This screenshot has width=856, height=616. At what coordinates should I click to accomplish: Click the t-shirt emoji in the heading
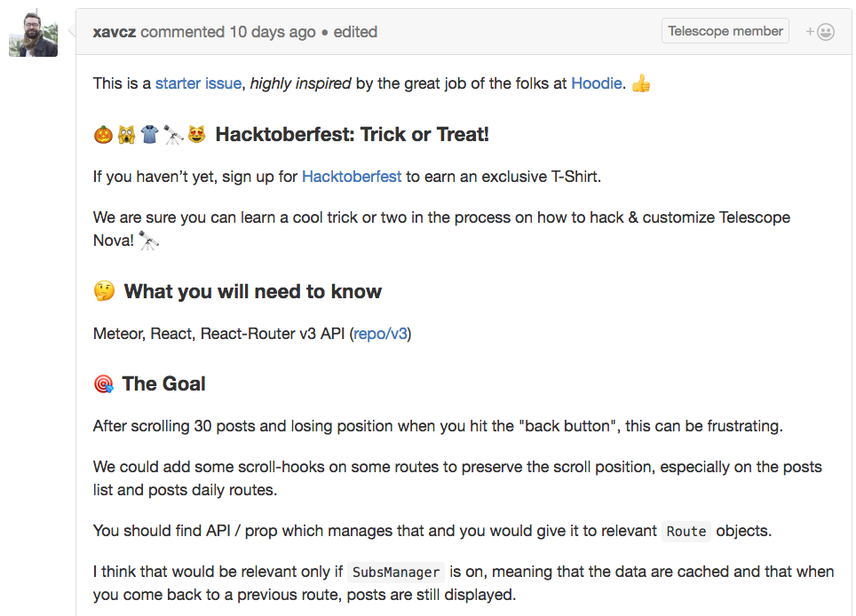coord(149,134)
